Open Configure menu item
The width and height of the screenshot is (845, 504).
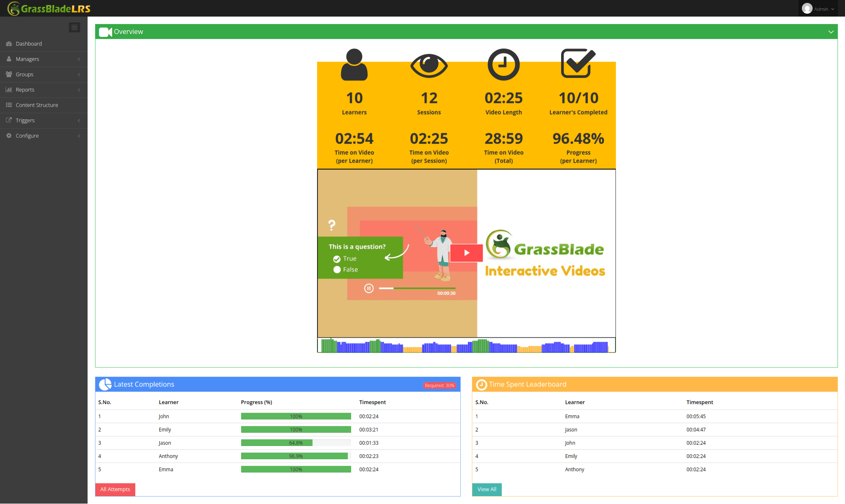click(x=44, y=136)
